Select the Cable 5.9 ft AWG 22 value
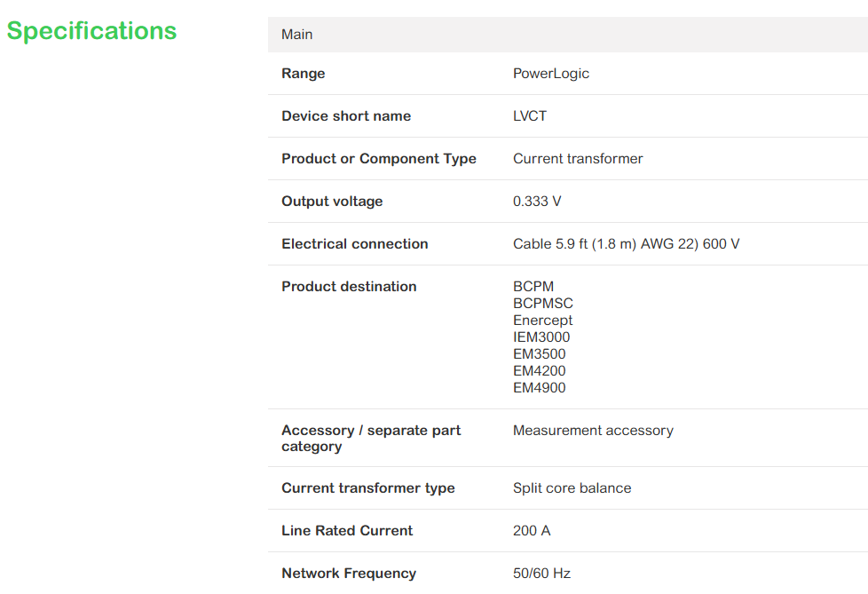Viewport: 868px width, 594px height. pos(626,244)
